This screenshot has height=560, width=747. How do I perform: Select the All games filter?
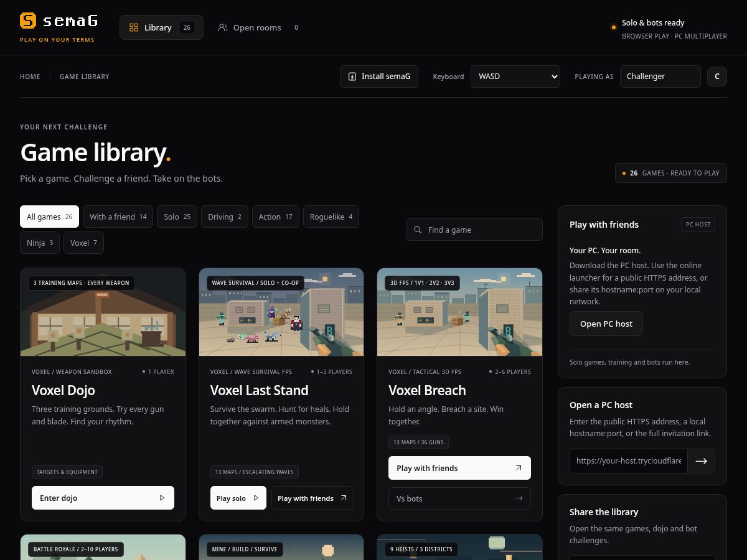[49, 217]
